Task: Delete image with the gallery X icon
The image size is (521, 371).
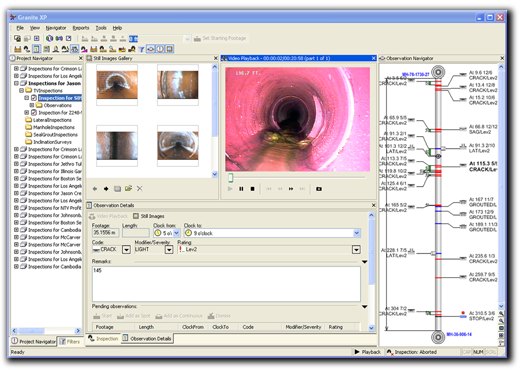Action: tap(140, 189)
